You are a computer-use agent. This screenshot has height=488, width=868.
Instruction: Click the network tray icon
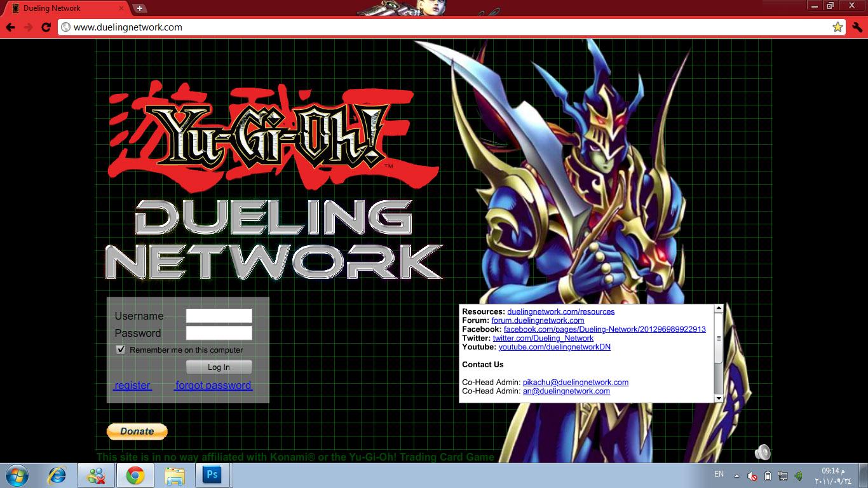[783, 475]
